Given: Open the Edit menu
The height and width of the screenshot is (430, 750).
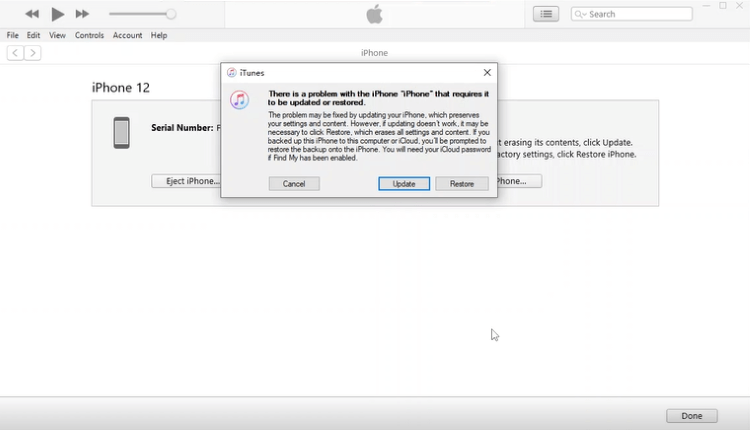Looking at the screenshot, I should pyautogui.click(x=33, y=35).
